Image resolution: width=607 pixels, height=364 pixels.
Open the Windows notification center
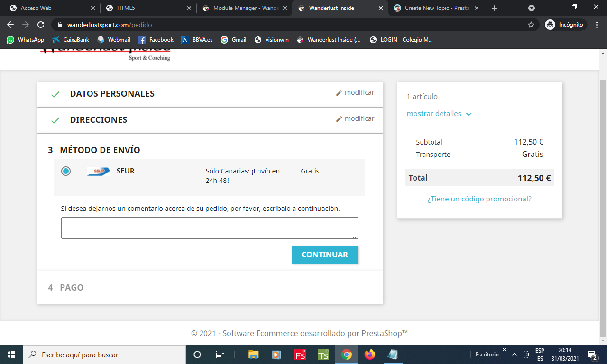point(592,355)
